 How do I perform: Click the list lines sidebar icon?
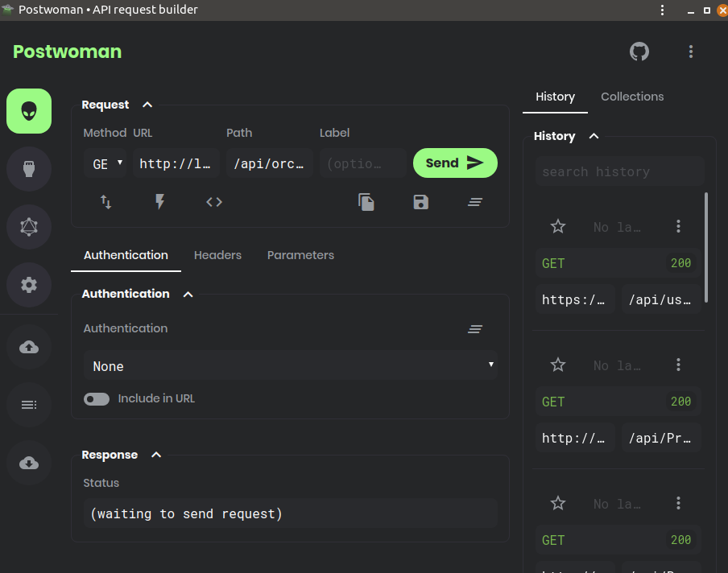29,405
